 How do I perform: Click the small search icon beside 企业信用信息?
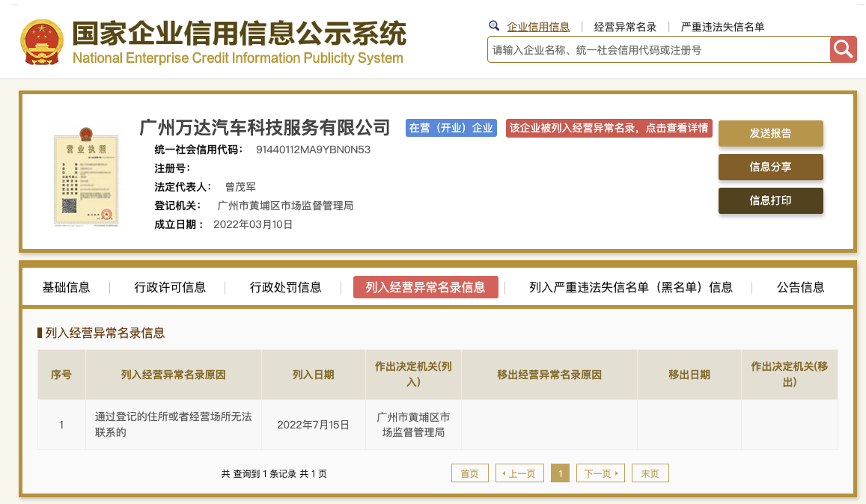(494, 26)
